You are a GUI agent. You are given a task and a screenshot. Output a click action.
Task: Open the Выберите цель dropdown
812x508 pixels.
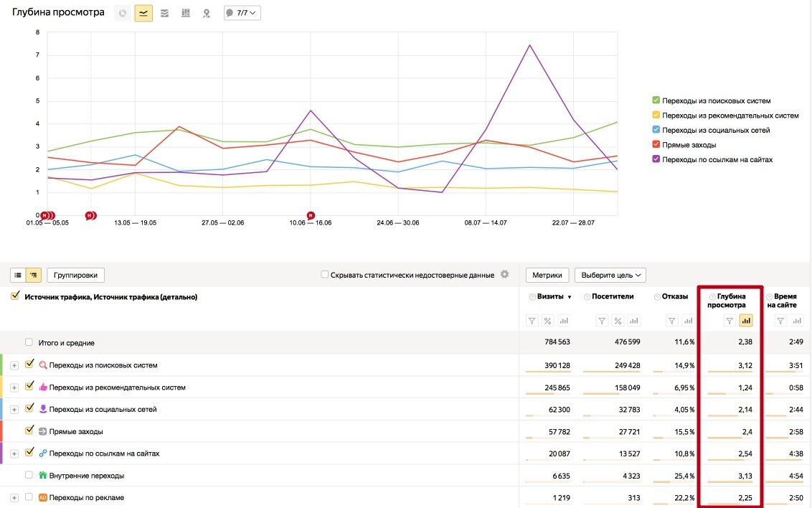tap(610, 275)
